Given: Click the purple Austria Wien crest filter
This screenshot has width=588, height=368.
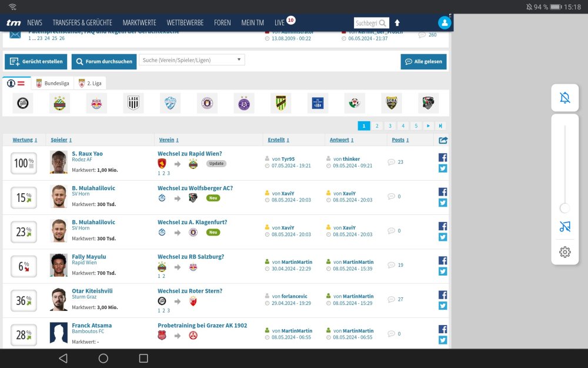Looking at the screenshot, I should (243, 103).
